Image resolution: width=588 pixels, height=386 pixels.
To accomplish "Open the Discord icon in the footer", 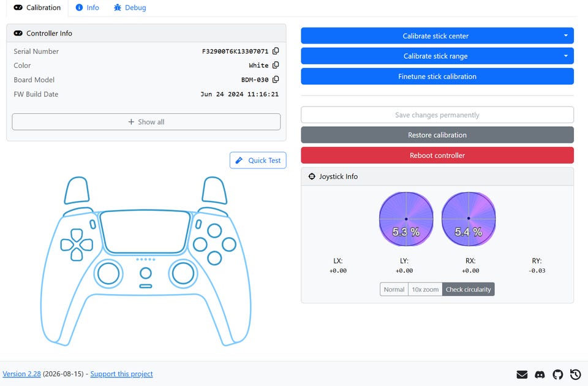I will click(540, 374).
